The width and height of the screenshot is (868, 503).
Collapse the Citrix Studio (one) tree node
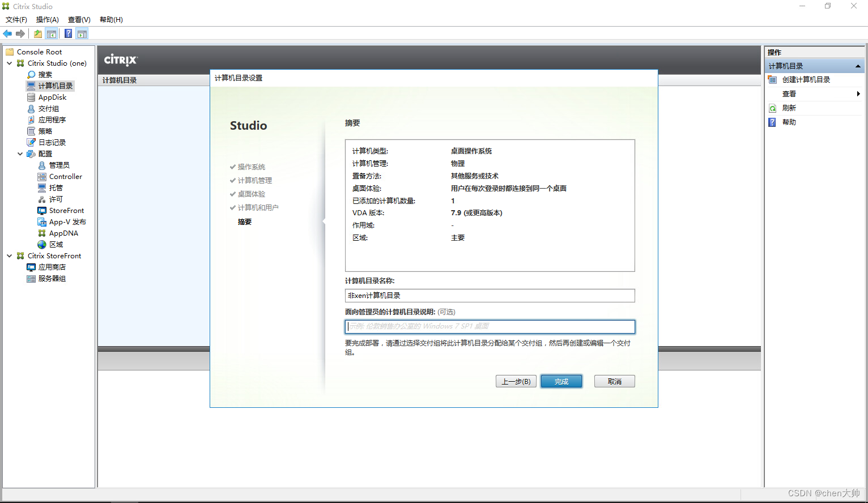pyautogui.click(x=10, y=63)
